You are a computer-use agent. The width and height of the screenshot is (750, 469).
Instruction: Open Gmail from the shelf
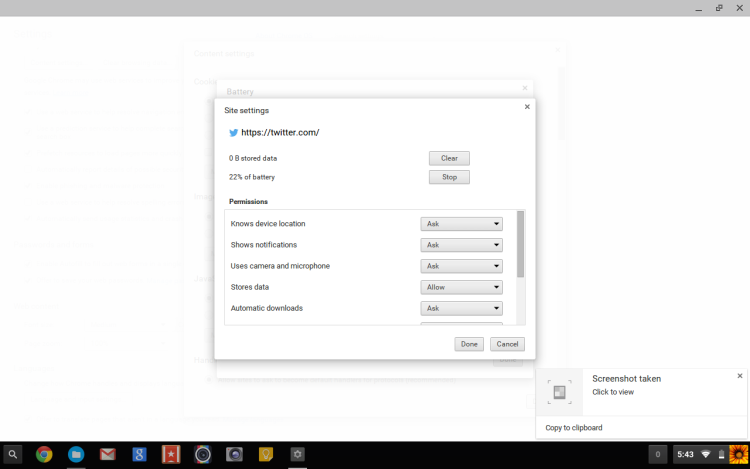click(x=108, y=455)
